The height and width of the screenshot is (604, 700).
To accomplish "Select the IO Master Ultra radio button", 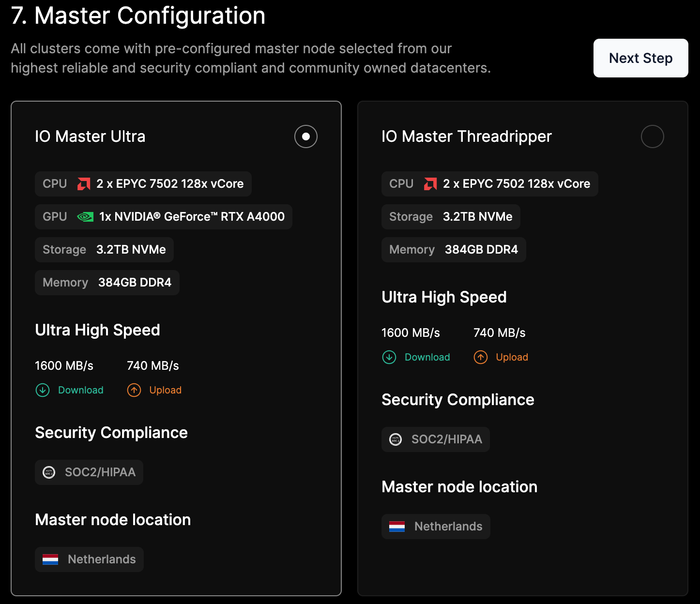I will [x=306, y=136].
